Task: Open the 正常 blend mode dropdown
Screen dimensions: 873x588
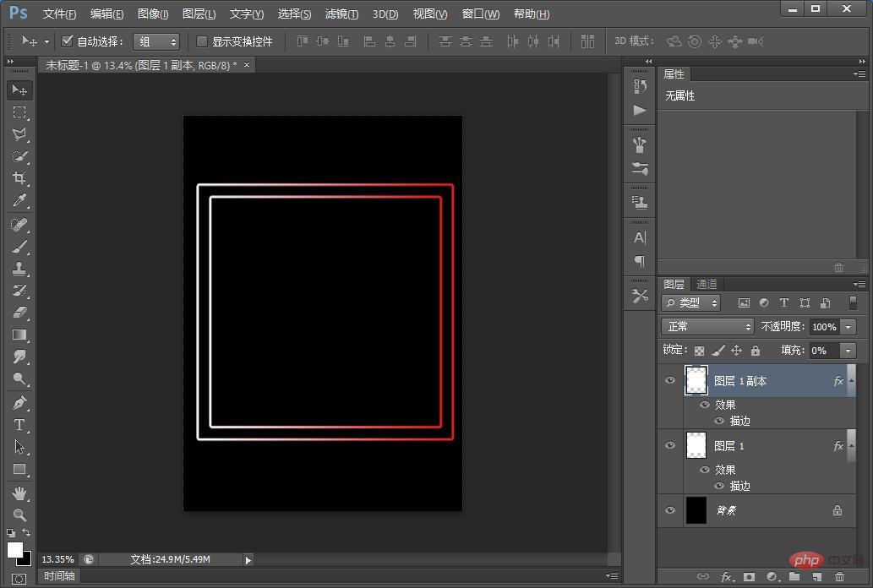Action: coord(707,327)
